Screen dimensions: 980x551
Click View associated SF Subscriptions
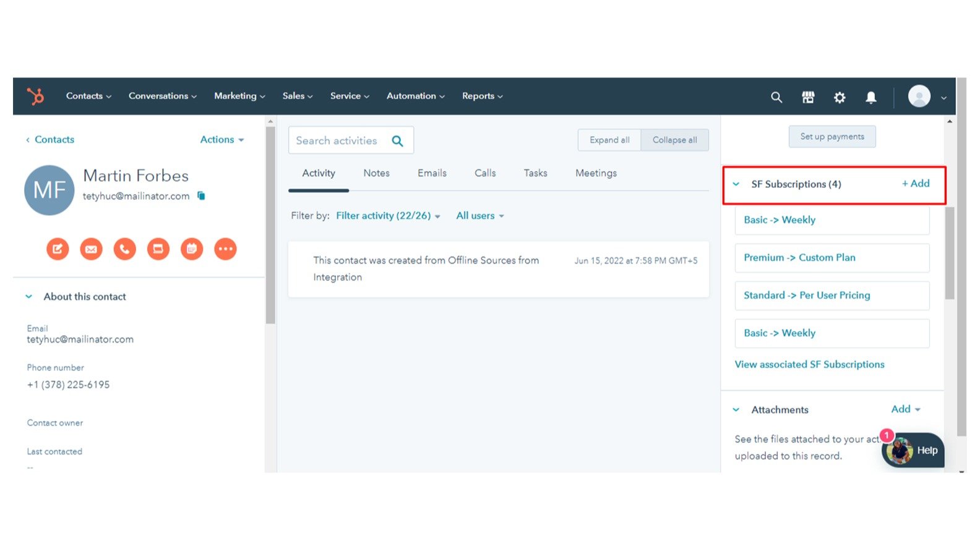(809, 365)
